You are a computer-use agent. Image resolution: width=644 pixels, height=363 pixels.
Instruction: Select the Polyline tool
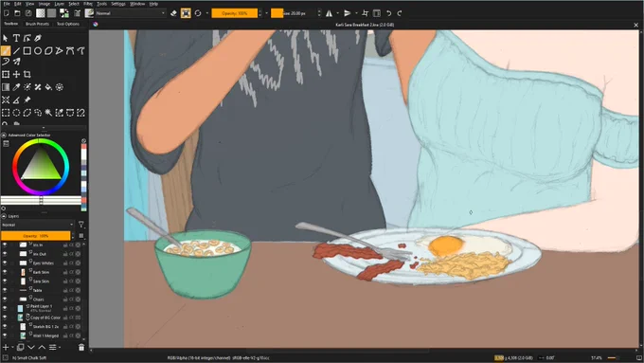click(x=59, y=51)
